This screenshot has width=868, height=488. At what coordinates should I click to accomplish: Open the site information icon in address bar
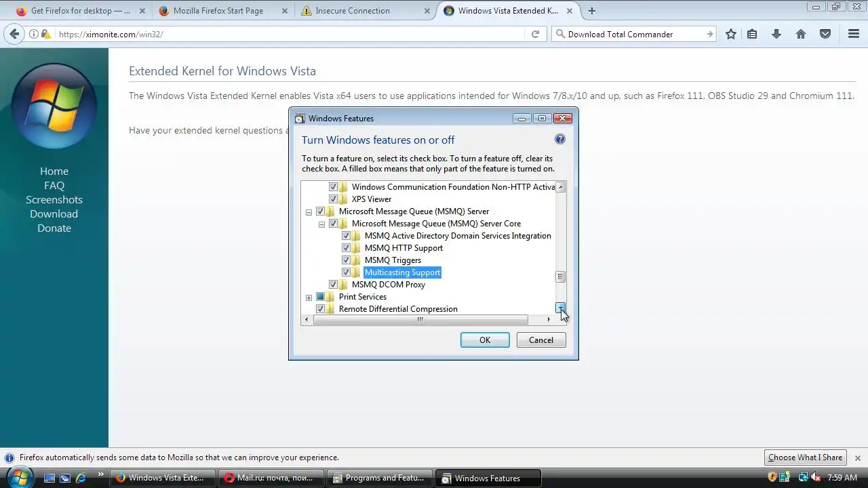point(34,34)
